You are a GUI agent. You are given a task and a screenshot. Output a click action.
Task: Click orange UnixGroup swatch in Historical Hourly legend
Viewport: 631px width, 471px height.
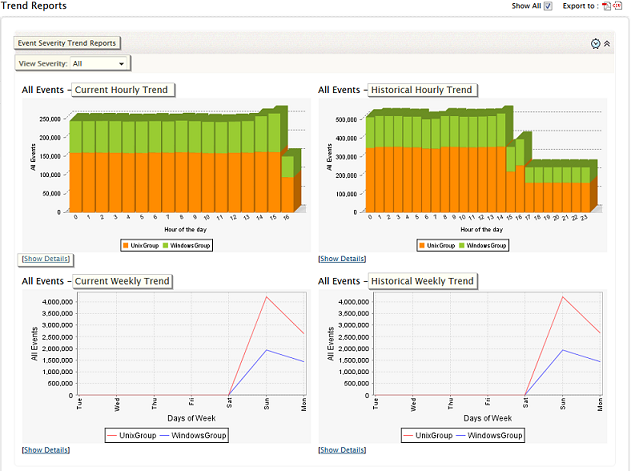click(x=422, y=246)
